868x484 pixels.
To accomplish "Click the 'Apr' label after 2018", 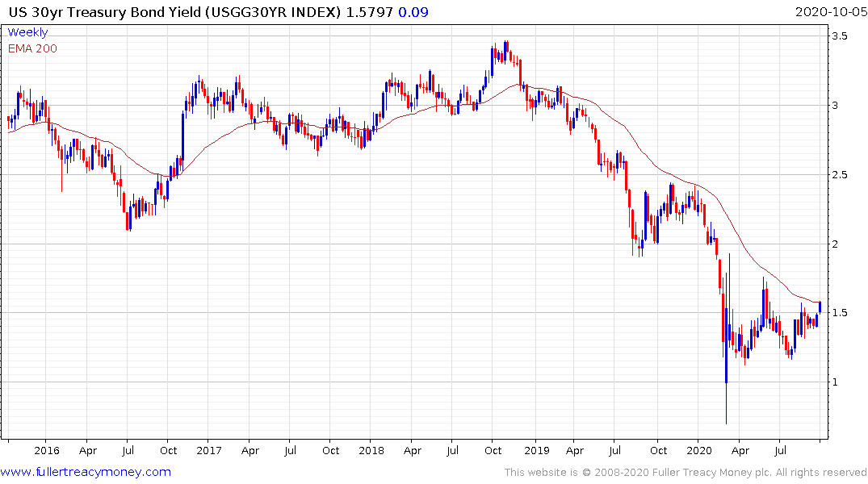I will 412,451.
